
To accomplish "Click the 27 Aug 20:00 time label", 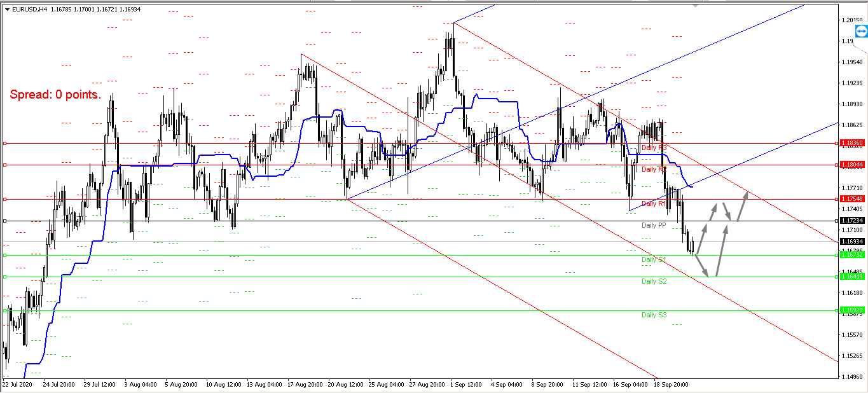I will click(427, 385).
